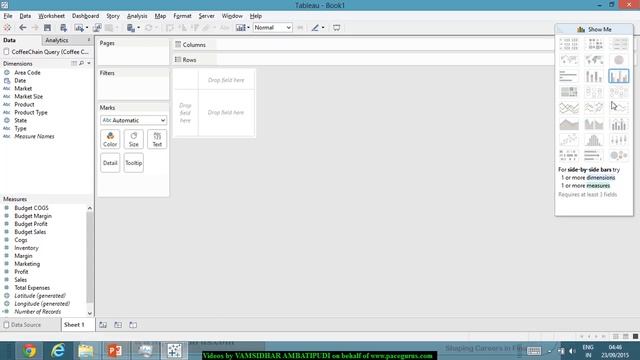Click the Size button on Marks card
The height and width of the screenshot is (360, 640).
point(133,139)
